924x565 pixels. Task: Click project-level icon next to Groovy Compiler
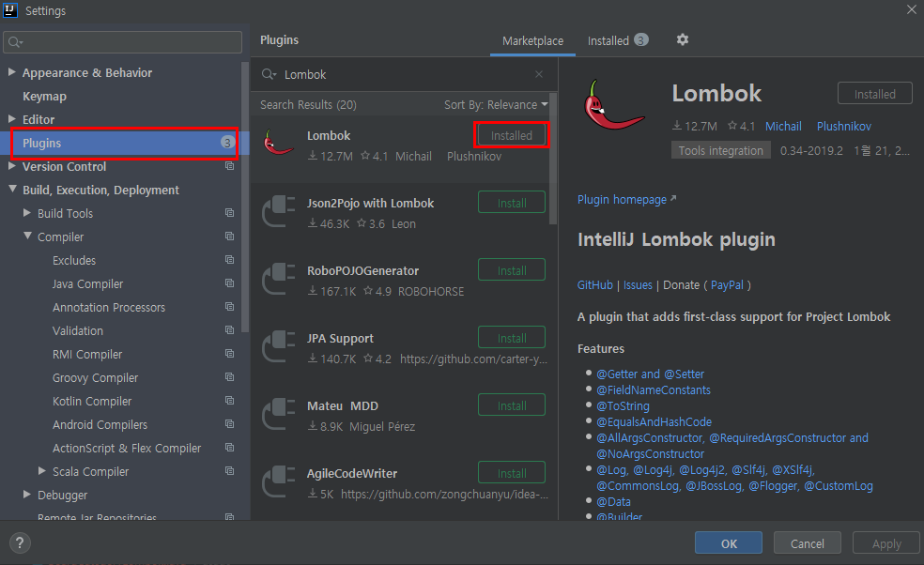(x=230, y=377)
